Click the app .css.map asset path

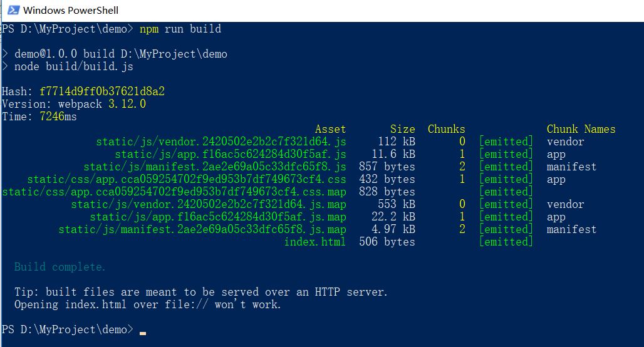point(174,192)
